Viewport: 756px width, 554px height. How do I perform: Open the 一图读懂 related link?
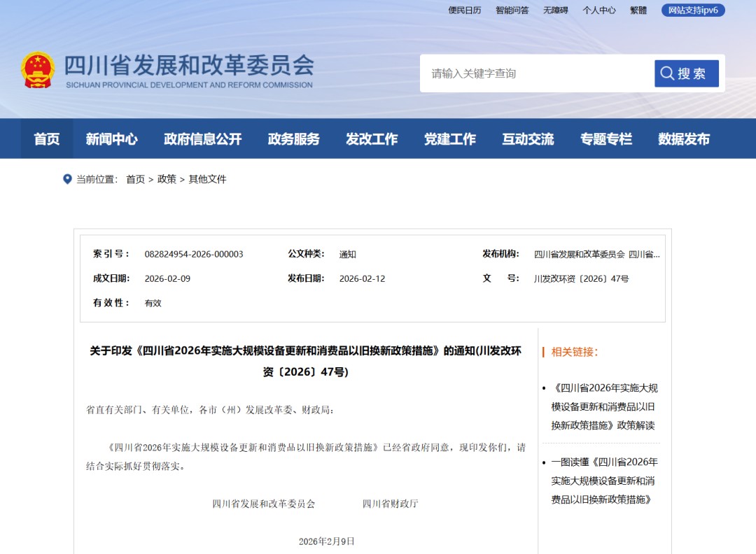point(605,481)
